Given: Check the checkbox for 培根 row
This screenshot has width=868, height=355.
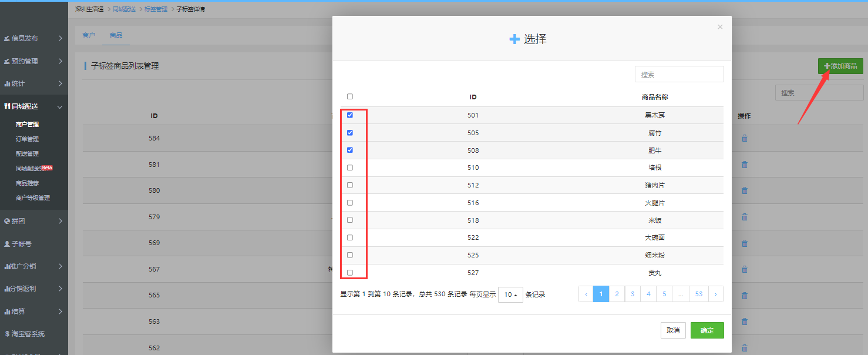Looking at the screenshot, I should pos(350,168).
